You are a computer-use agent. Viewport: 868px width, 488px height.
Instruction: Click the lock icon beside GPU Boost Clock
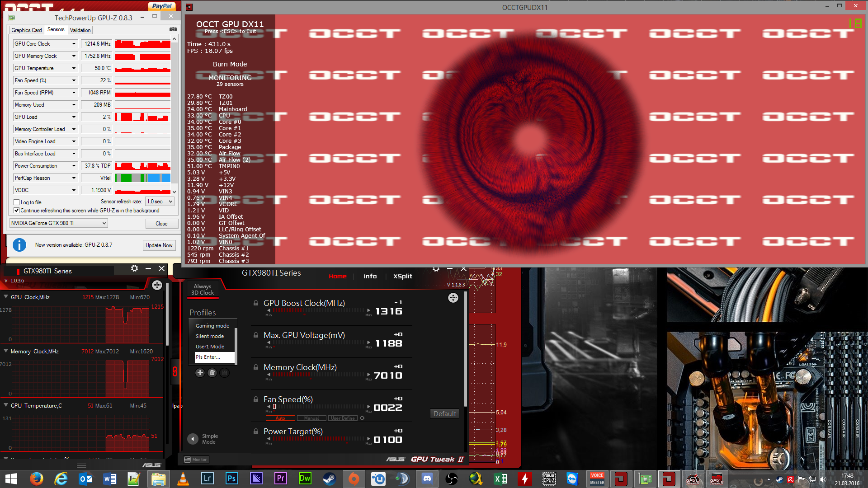point(256,303)
